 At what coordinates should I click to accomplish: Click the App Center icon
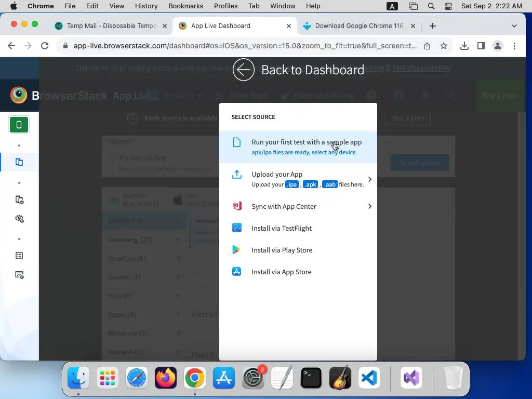(x=237, y=206)
